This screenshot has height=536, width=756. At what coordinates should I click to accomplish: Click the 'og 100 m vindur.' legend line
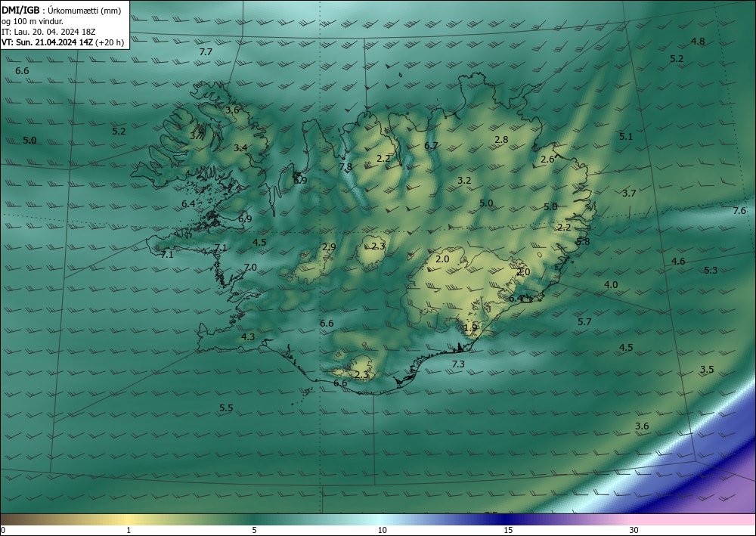[x=33, y=21]
